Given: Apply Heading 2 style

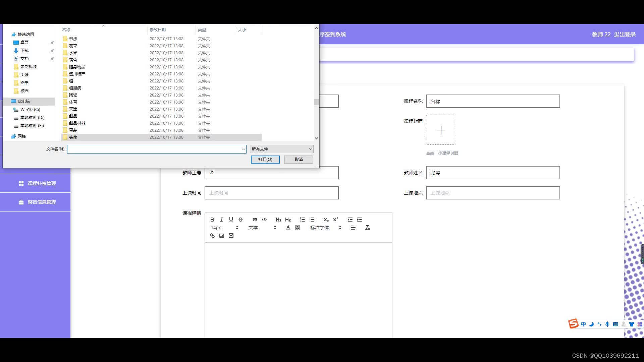Looking at the screenshot, I should [x=288, y=220].
